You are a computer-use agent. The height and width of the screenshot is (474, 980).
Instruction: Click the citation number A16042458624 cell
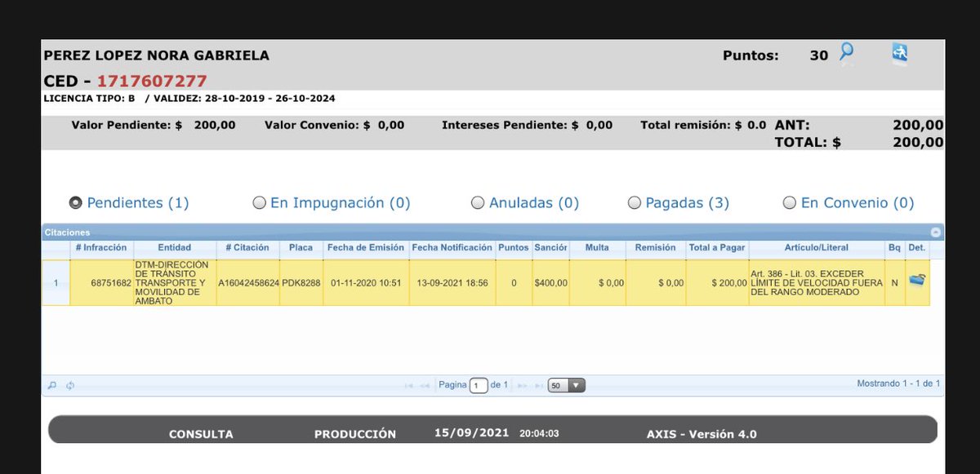coord(248,283)
